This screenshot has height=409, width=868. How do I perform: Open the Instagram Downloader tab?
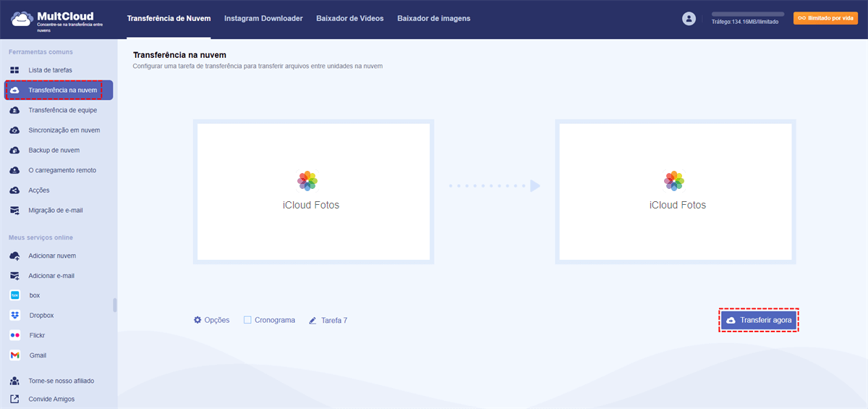pos(263,18)
